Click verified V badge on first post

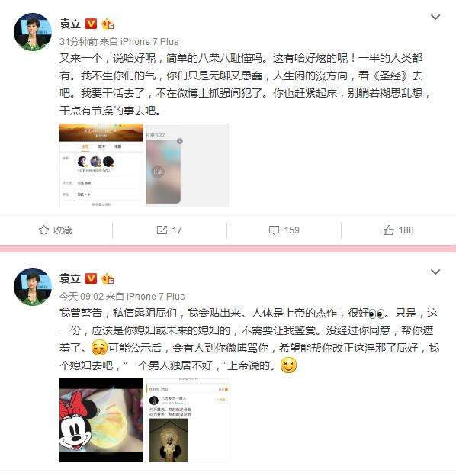click(x=91, y=24)
